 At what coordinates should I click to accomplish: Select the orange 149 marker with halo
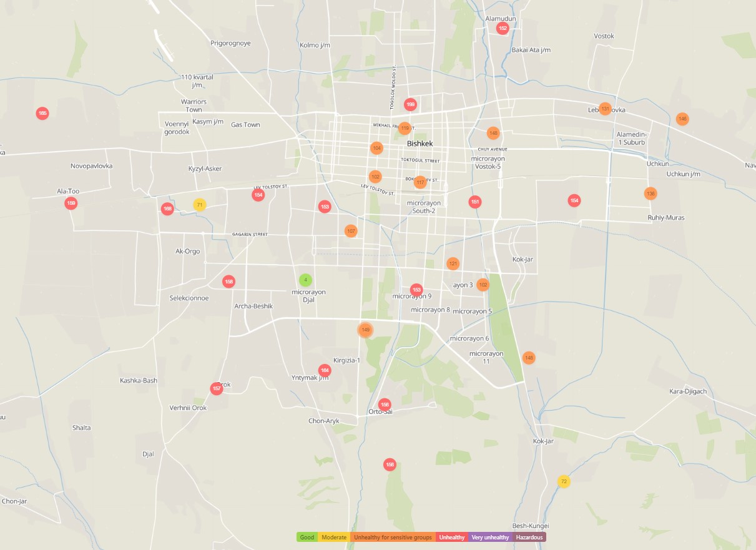(365, 330)
